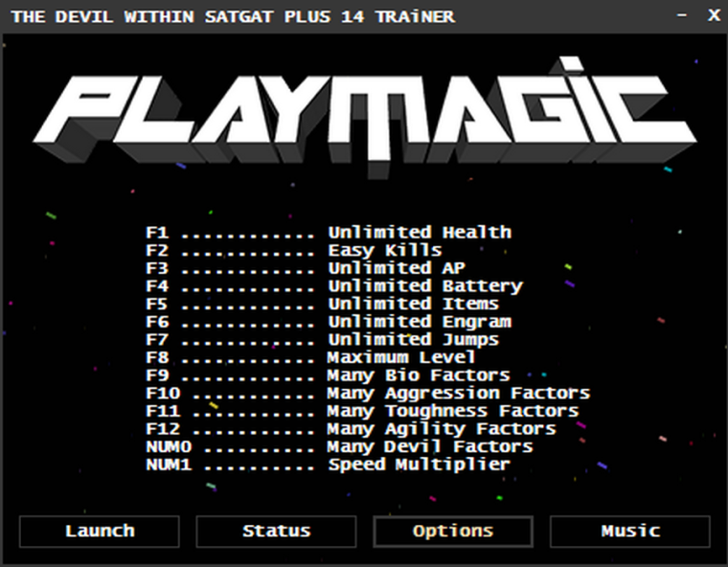Screen dimensions: 728x567
Task: Close the trainer window
Action: [x=714, y=15]
